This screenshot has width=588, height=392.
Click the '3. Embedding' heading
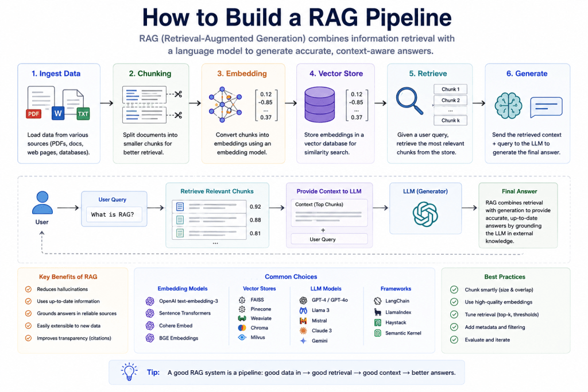(x=242, y=74)
